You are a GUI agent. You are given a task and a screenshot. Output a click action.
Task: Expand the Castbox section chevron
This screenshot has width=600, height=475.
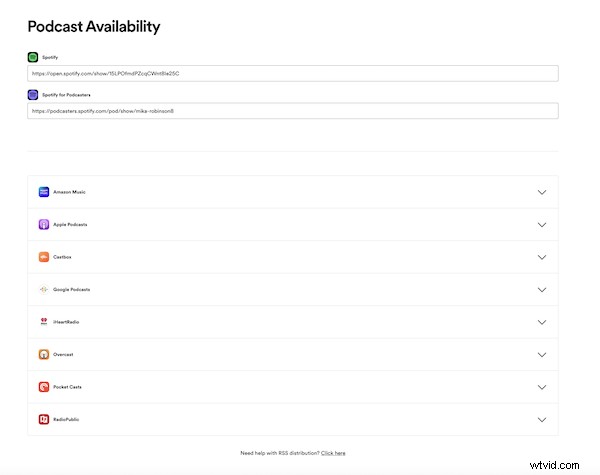tap(542, 257)
